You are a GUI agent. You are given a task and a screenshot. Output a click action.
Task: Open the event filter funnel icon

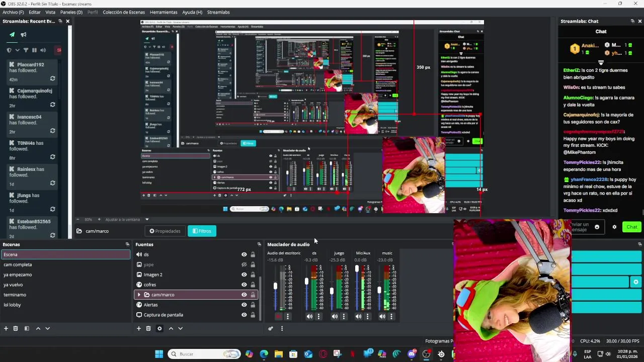click(26, 50)
